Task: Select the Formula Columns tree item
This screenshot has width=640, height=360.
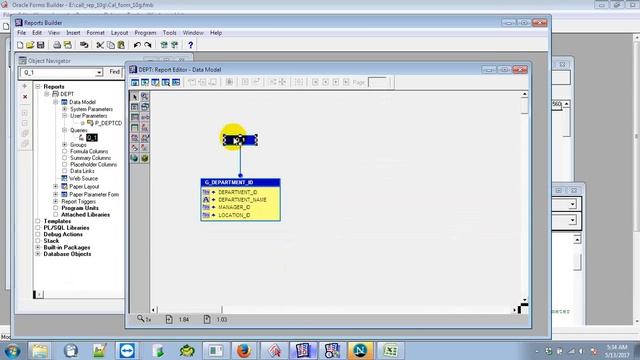Action: [x=89, y=151]
